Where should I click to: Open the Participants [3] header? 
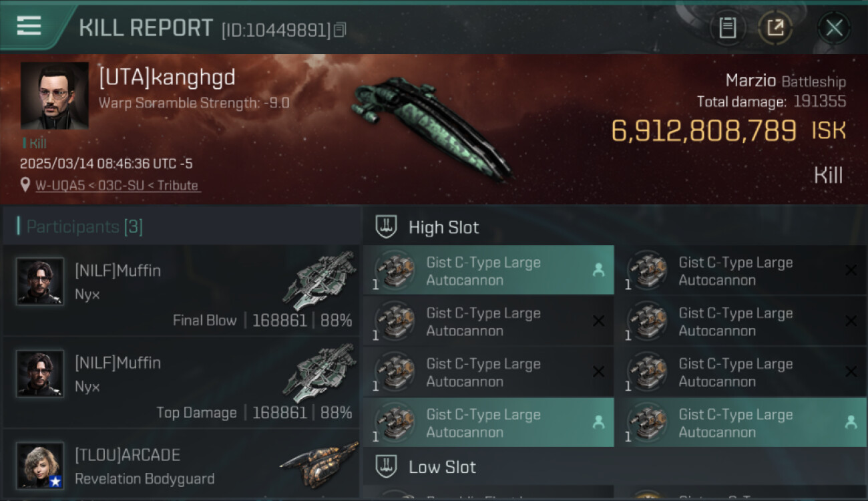click(85, 226)
